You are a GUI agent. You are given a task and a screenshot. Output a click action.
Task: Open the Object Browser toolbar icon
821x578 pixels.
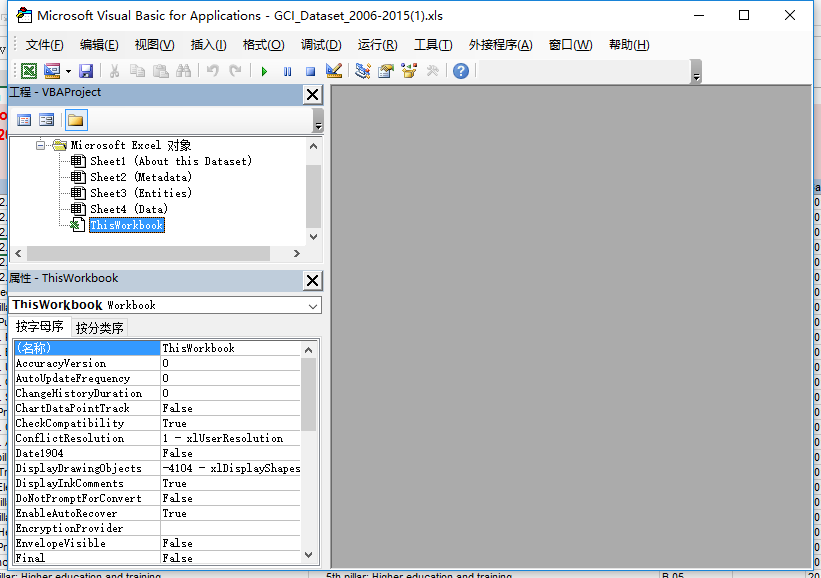click(x=409, y=71)
